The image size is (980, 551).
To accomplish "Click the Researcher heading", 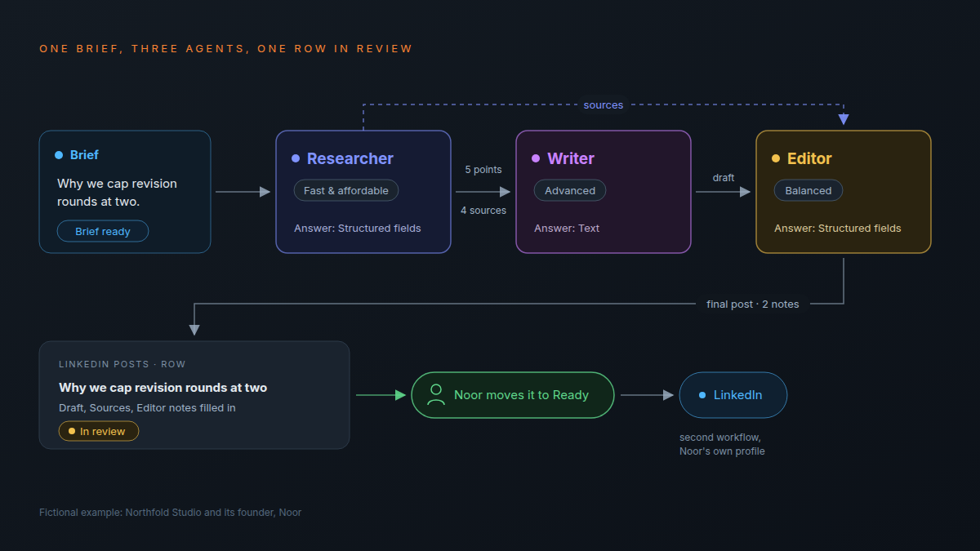I will click(350, 158).
